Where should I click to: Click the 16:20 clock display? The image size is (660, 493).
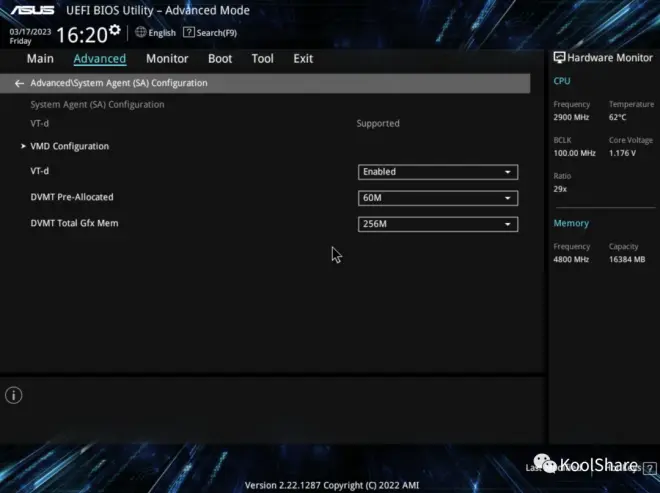click(x=80, y=35)
